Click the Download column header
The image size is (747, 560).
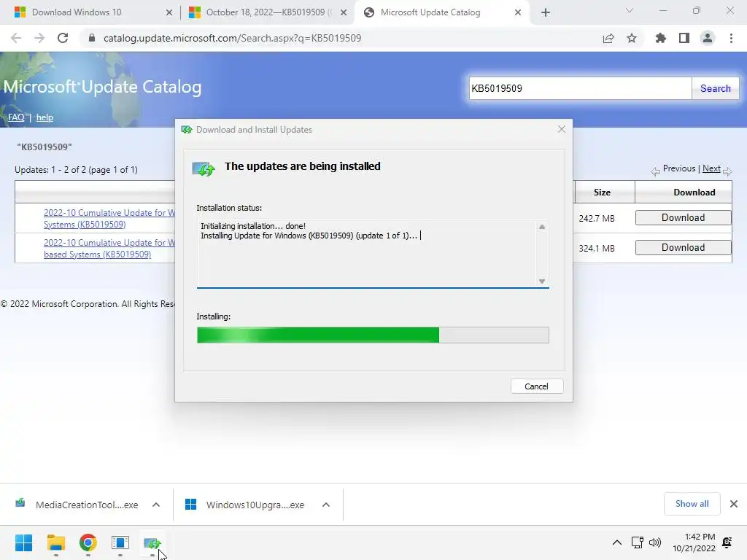click(x=694, y=192)
